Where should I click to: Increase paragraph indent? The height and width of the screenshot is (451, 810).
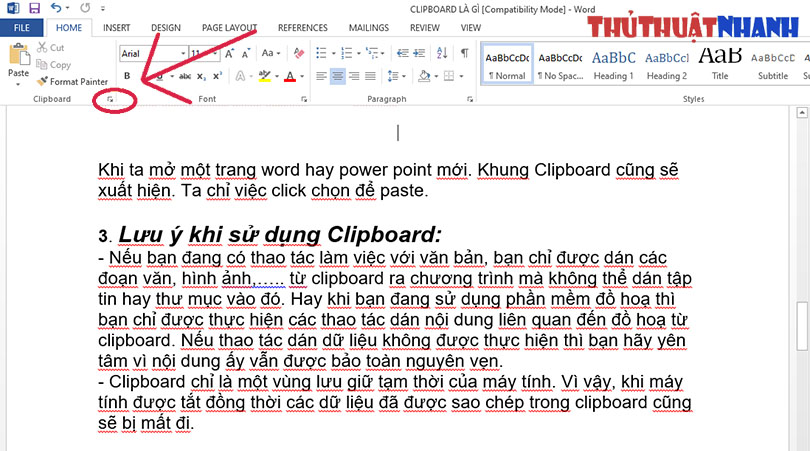(x=419, y=53)
